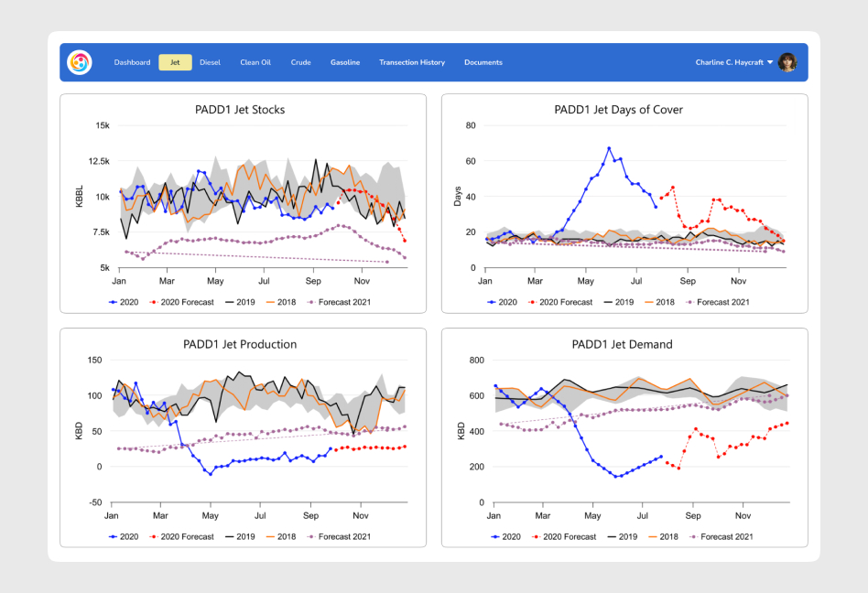Toggle 2020 Forecast in Jet Production legend
This screenshot has height=593, width=868.
181,536
